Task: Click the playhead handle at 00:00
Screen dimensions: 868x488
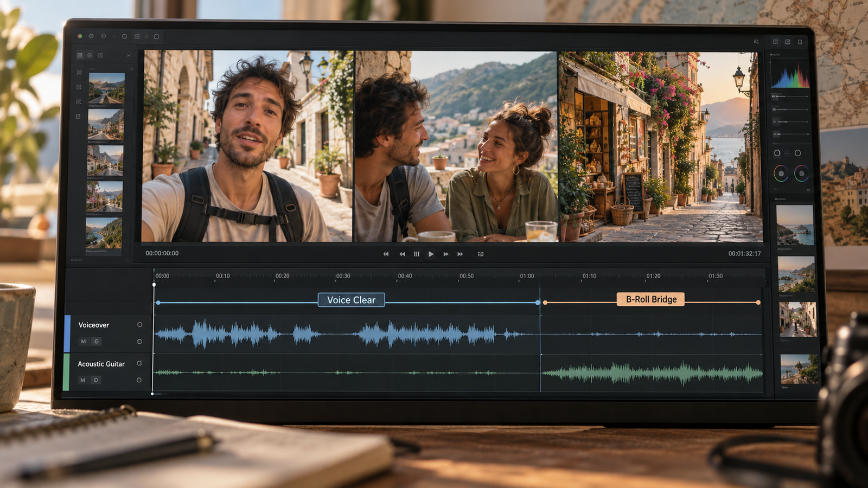Action: coord(154,285)
